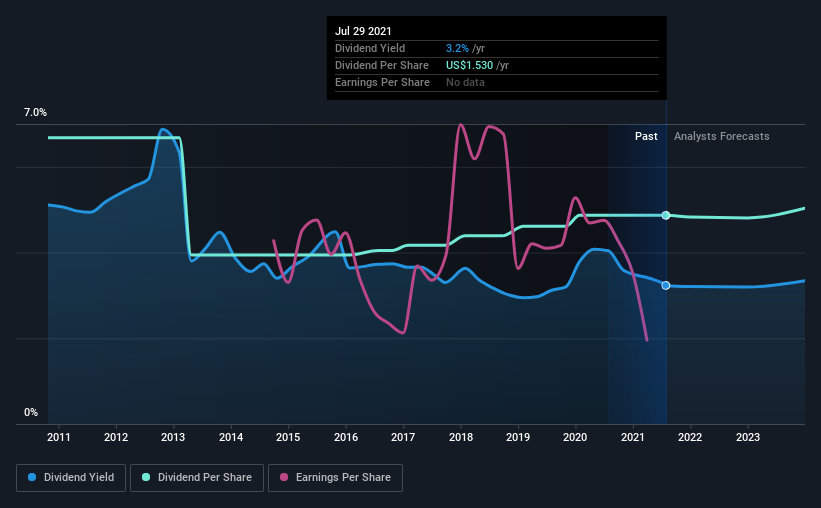Click the pink Earnings Per Share legend dot

(284, 477)
